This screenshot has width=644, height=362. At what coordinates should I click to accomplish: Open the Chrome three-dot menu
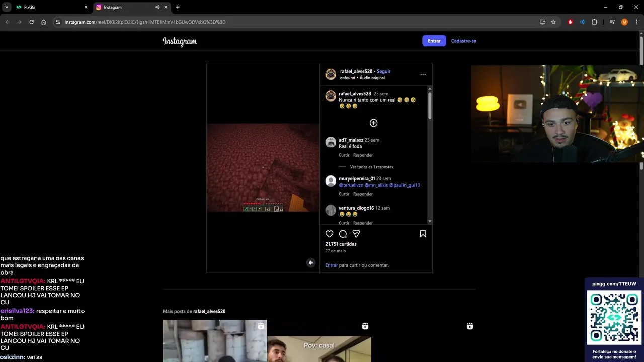coord(636,22)
